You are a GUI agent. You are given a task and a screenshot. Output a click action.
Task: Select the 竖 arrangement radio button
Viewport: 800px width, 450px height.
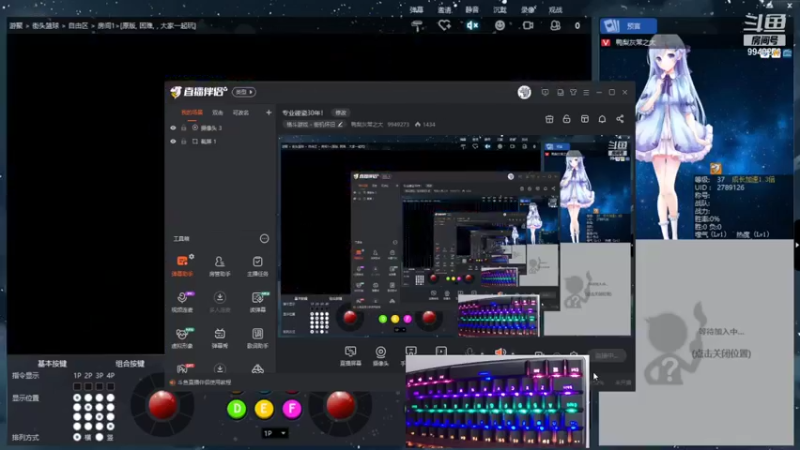[x=99, y=437]
